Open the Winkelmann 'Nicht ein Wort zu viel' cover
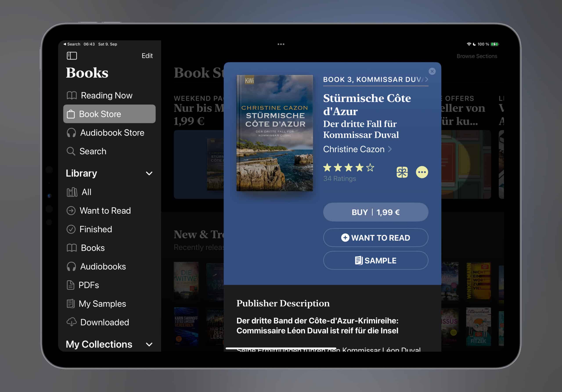This screenshot has height=392, width=562. click(x=478, y=281)
